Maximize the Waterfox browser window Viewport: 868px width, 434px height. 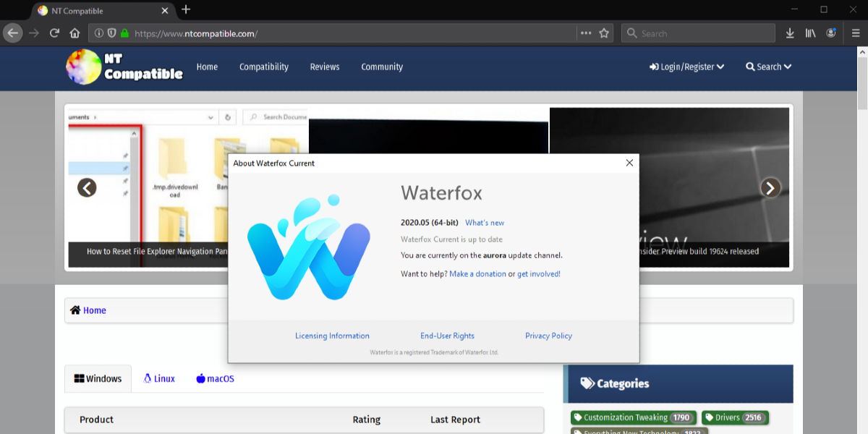(823, 9)
